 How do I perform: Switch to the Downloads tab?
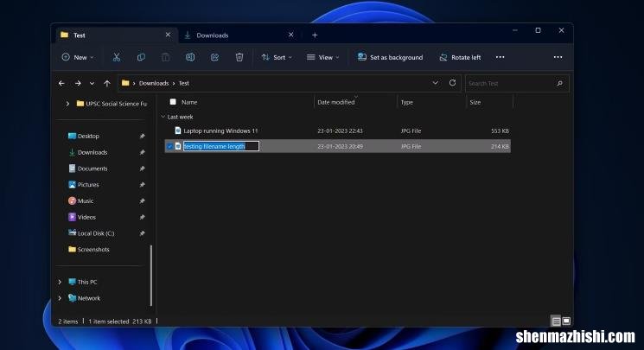coord(239,35)
